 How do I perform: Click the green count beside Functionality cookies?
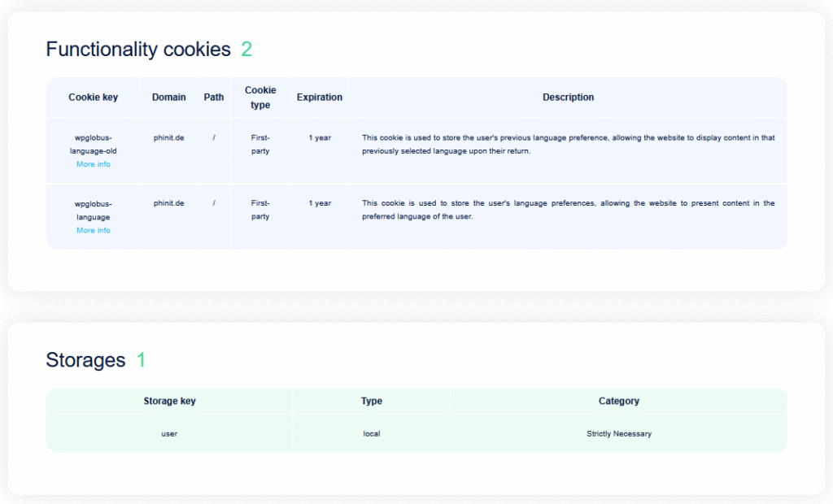(x=246, y=50)
